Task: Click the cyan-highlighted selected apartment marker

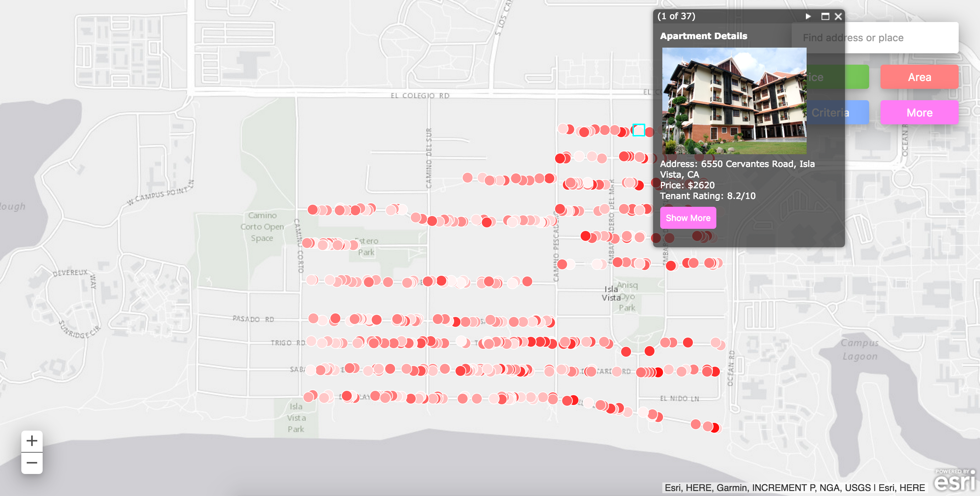Action: pos(639,130)
